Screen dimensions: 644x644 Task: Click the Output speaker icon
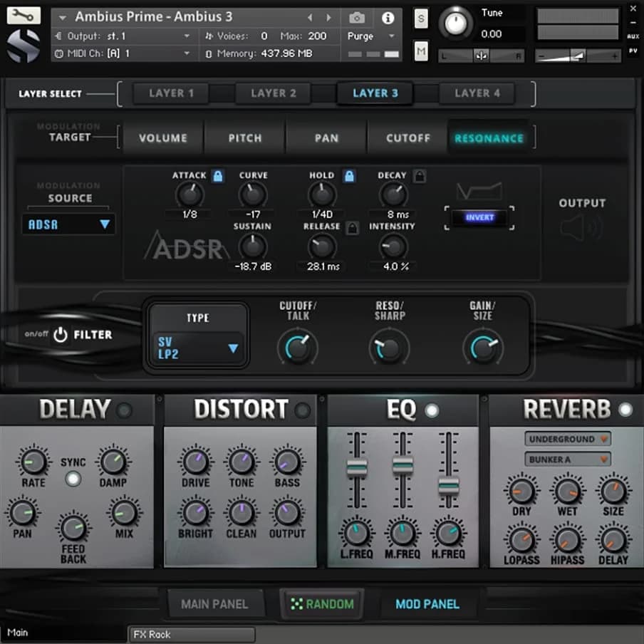(581, 228)
